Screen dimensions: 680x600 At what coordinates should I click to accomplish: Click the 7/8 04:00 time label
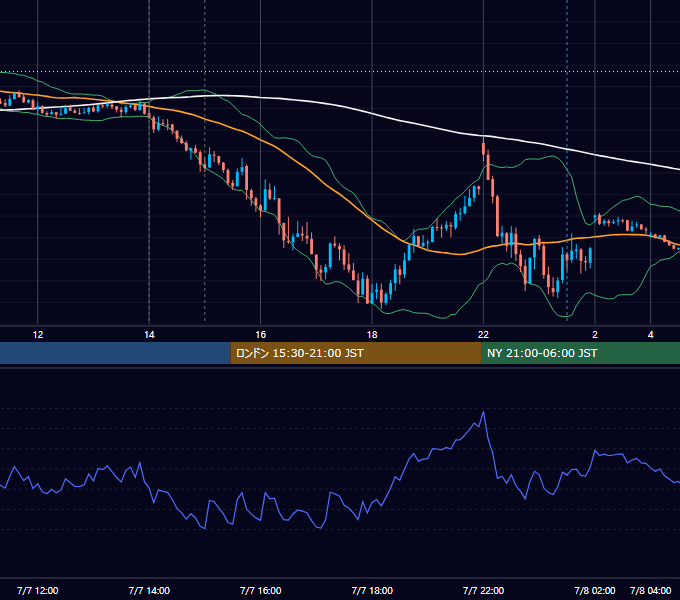coord(650,590)
